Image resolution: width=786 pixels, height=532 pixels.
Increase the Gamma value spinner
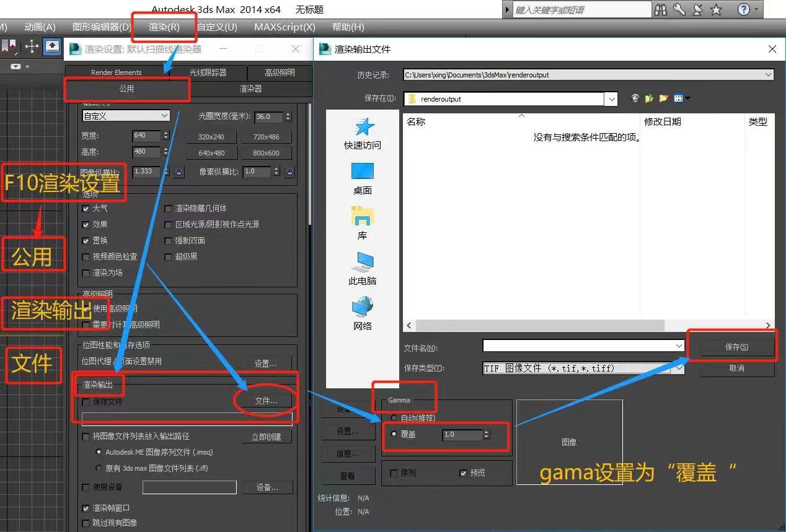pos(487,432)
